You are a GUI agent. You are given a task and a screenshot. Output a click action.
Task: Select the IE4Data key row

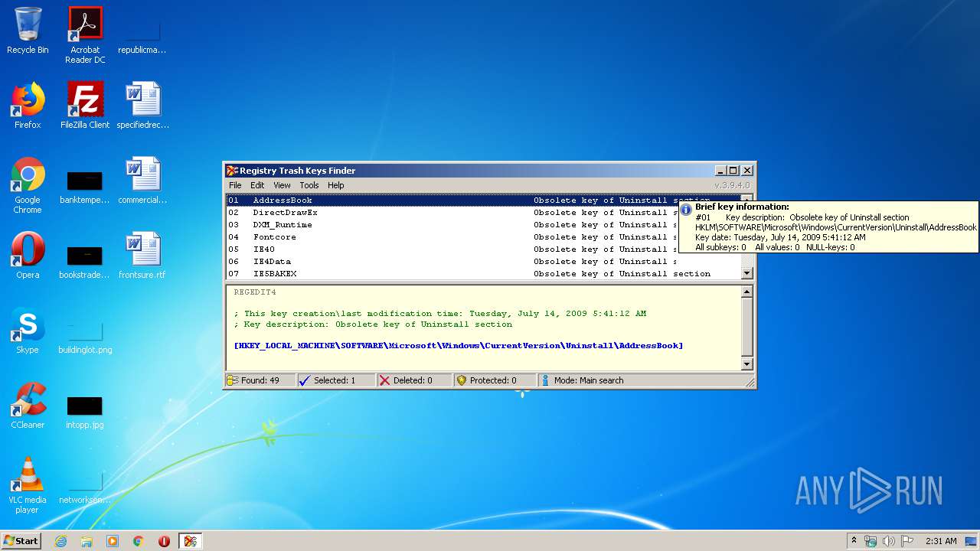pyautogui.click(x=484, y=262)
